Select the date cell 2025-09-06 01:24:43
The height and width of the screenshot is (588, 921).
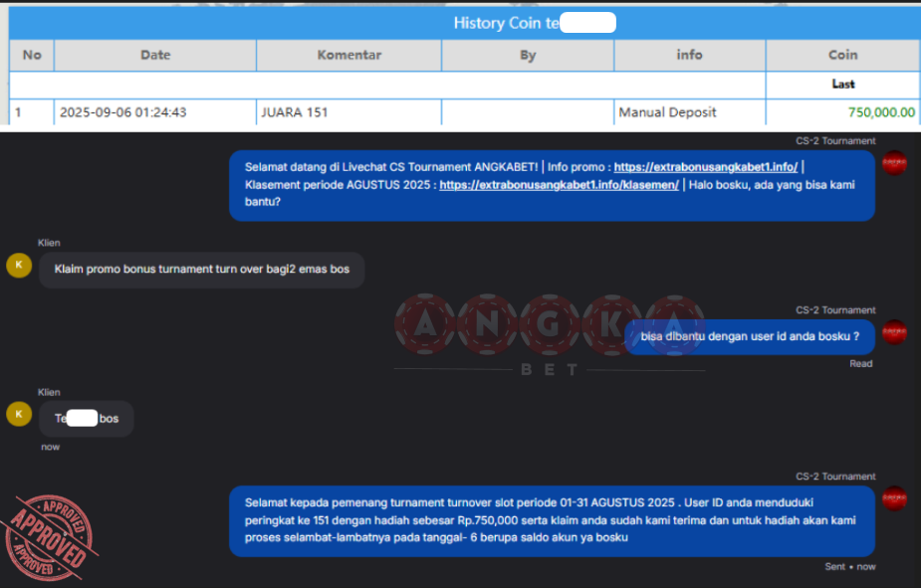pyautogui.click(x=155, y=112)
